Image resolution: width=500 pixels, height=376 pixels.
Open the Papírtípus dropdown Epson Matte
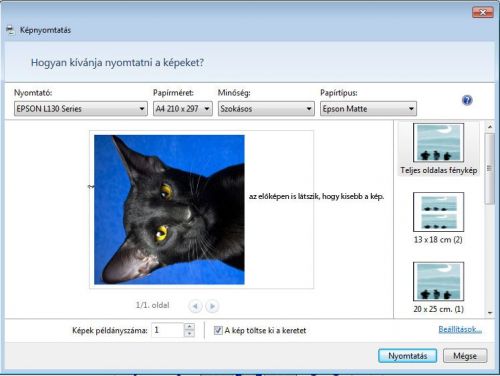tap(368, 109)
